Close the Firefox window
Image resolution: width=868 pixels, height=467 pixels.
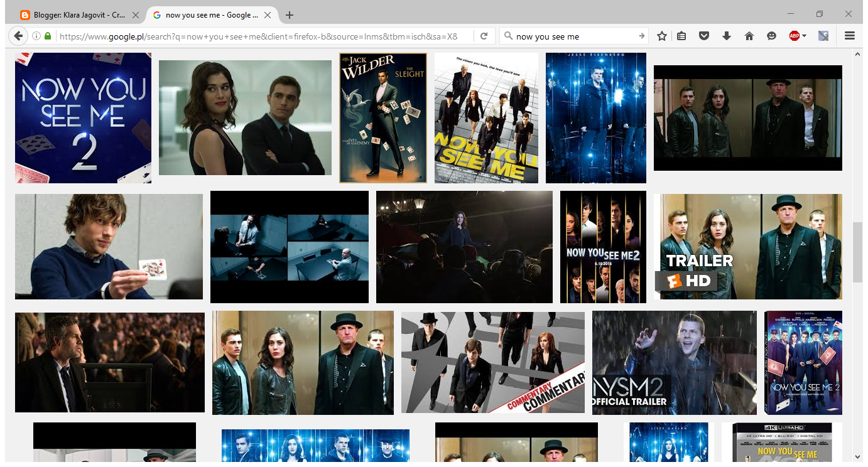click(x=848, y=14)
